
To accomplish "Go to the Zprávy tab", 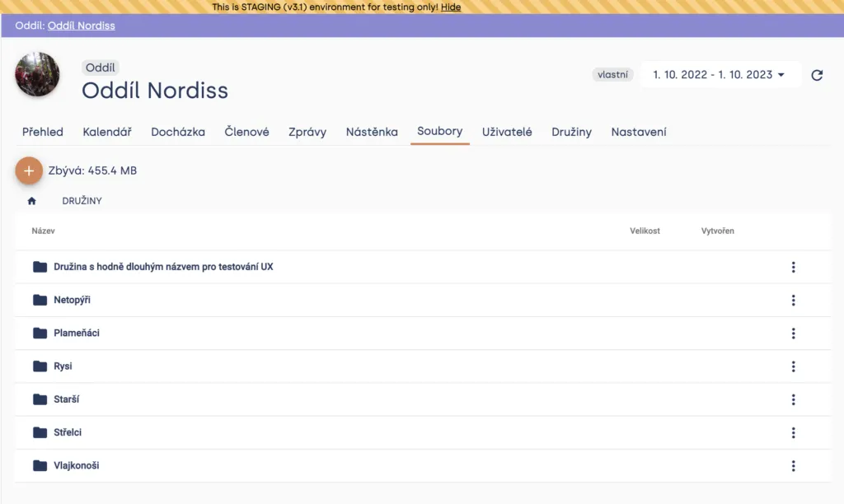I will tap(307, 132).
